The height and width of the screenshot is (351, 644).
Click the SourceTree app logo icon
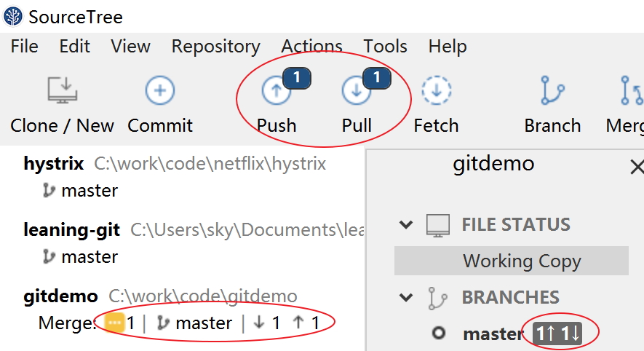click(x=13, y=16)
